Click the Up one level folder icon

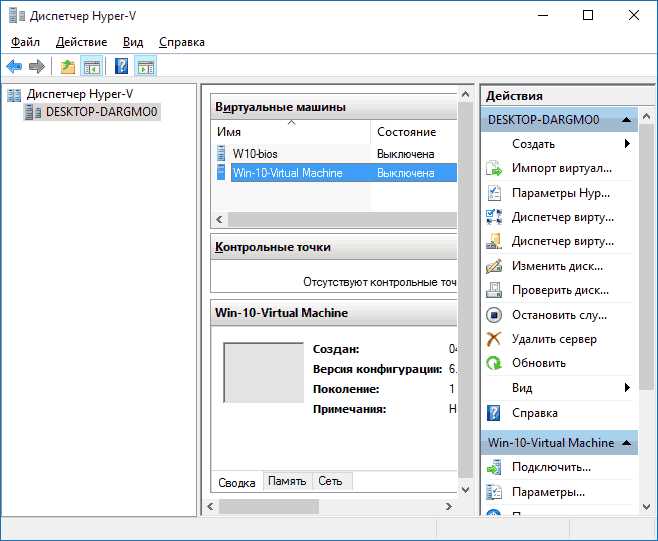click(x=68, y=67)
